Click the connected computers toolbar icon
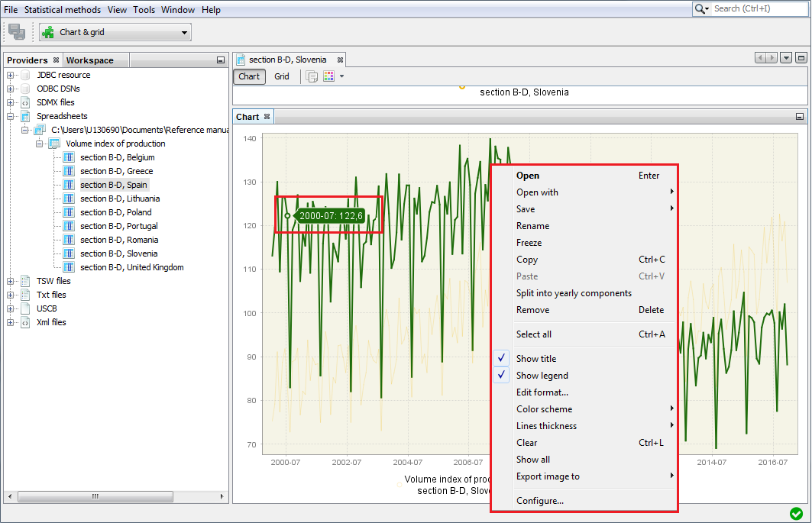812x523 pixels. coord(17,32)
